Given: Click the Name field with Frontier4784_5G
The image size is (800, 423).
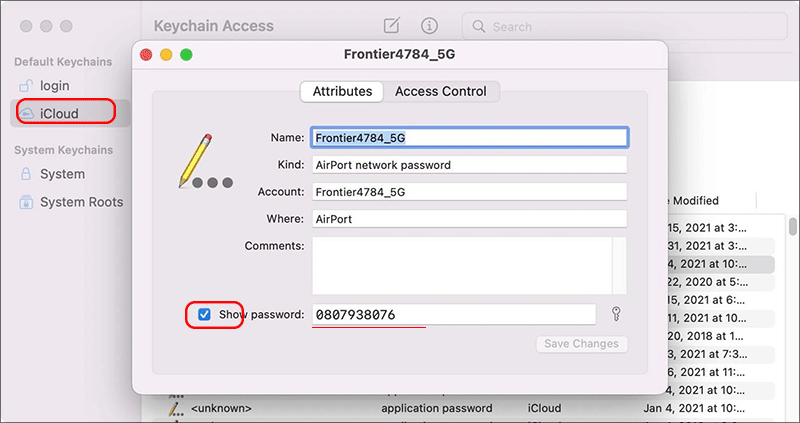Looking at the screenshot, I should [469, 138].
